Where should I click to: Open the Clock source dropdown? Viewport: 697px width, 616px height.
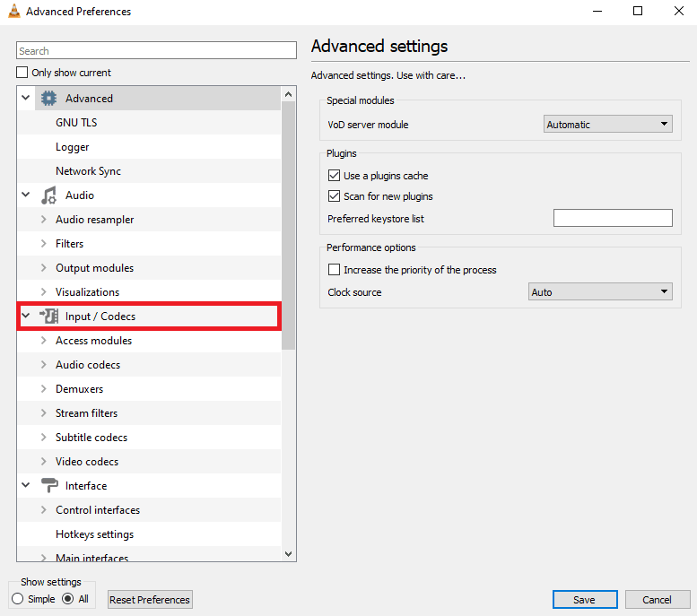(600, 291)
